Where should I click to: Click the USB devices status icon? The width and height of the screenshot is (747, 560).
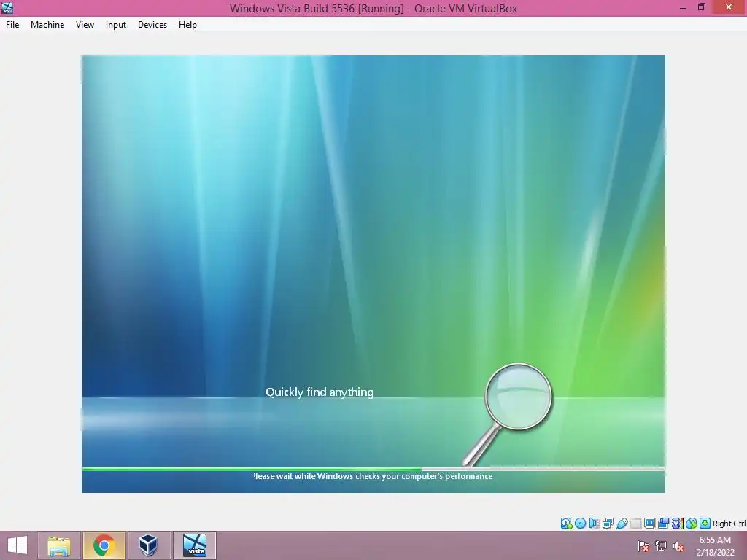(622, 524)
